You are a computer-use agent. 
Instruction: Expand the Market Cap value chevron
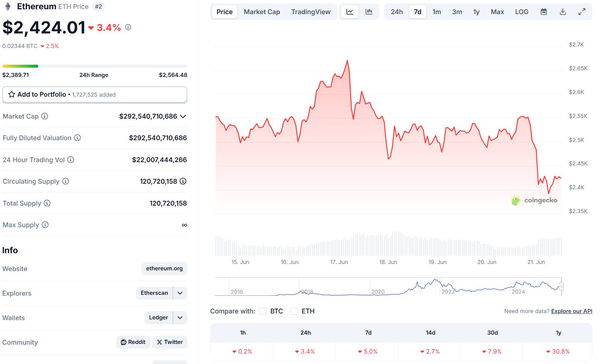tap(183, 116)
